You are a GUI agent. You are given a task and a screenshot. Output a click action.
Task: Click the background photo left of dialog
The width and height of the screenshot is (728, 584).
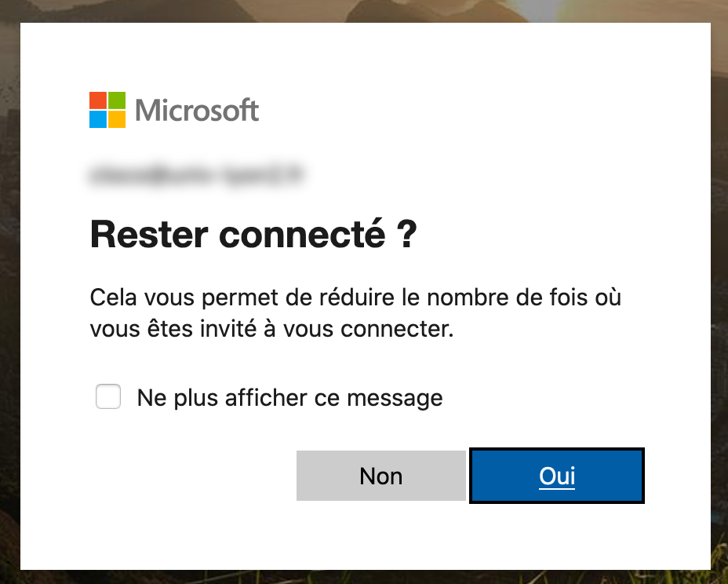click(9, 297)
